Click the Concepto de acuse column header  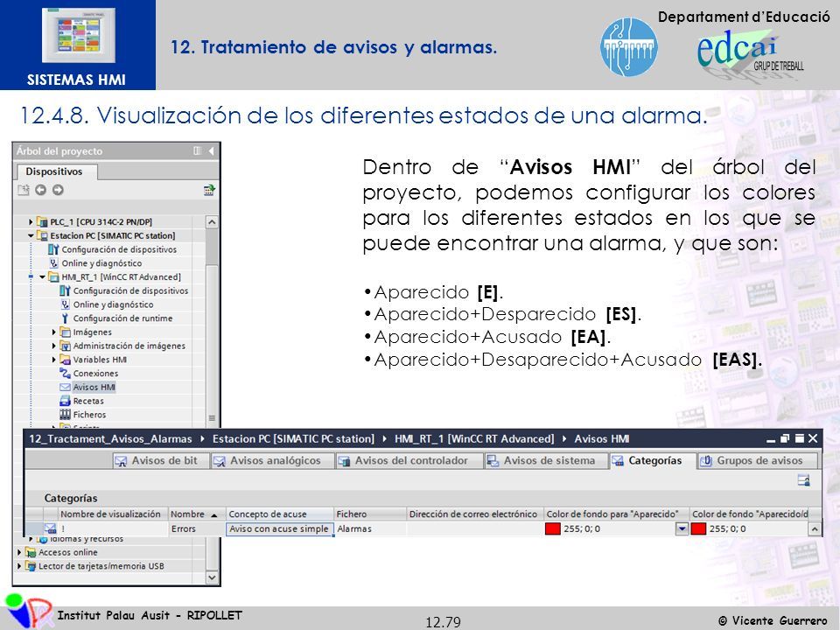[x=280, y=514]
